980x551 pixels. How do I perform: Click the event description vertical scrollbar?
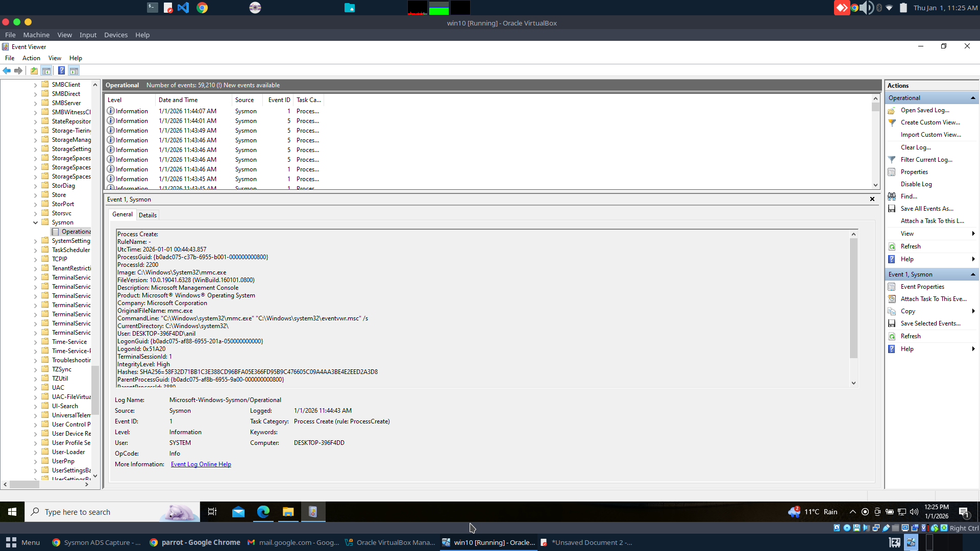click(853, 308)
